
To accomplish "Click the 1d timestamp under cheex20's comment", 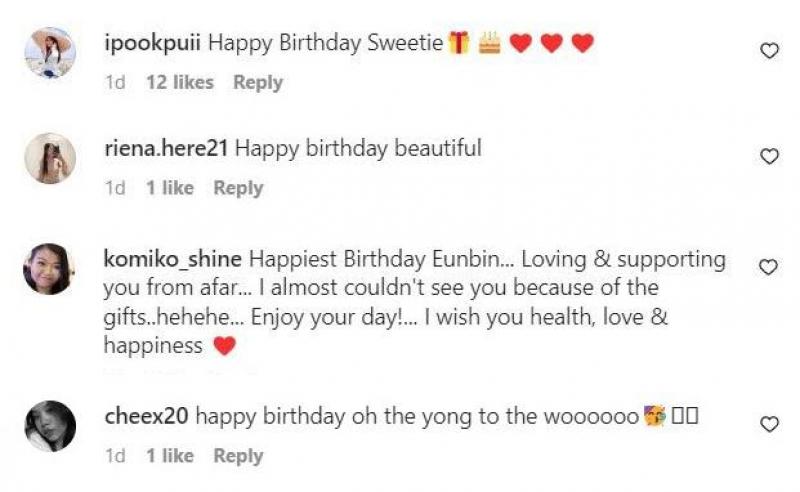I will 115,456.
